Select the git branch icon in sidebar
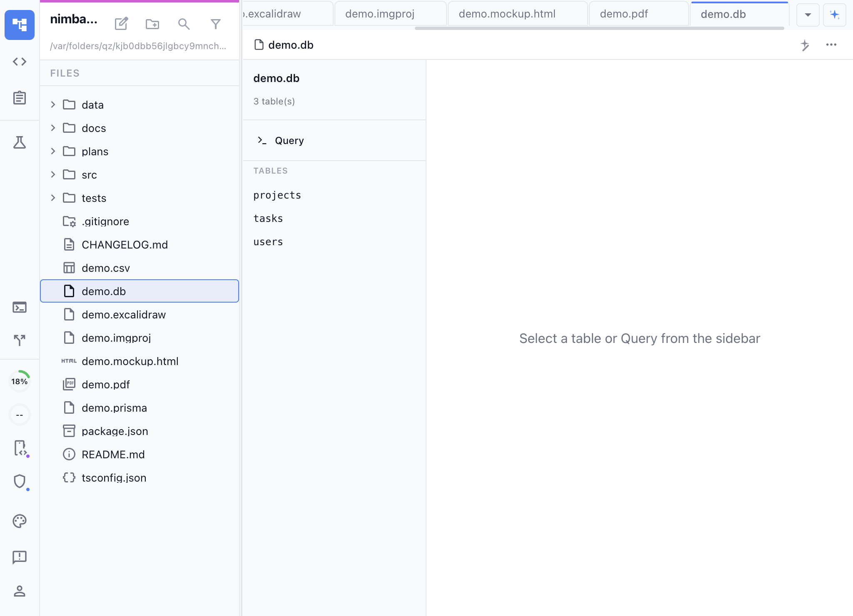 tap(19, 340)
